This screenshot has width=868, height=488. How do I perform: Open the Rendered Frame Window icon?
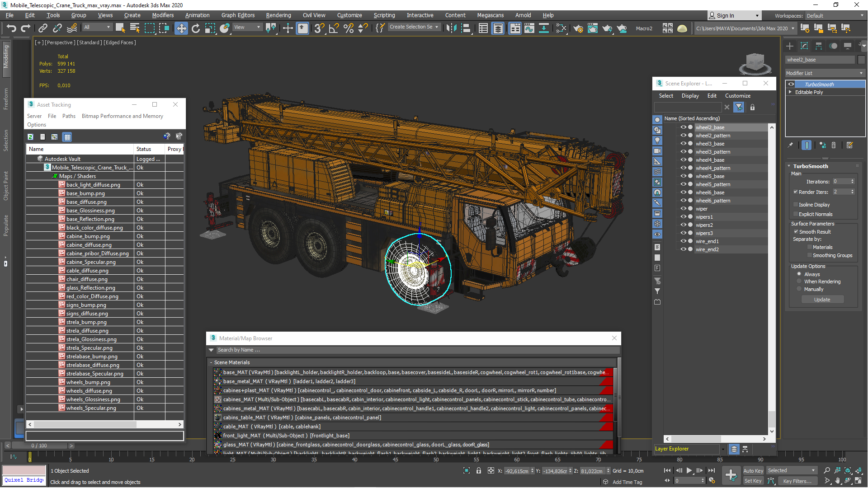[593, 28]
